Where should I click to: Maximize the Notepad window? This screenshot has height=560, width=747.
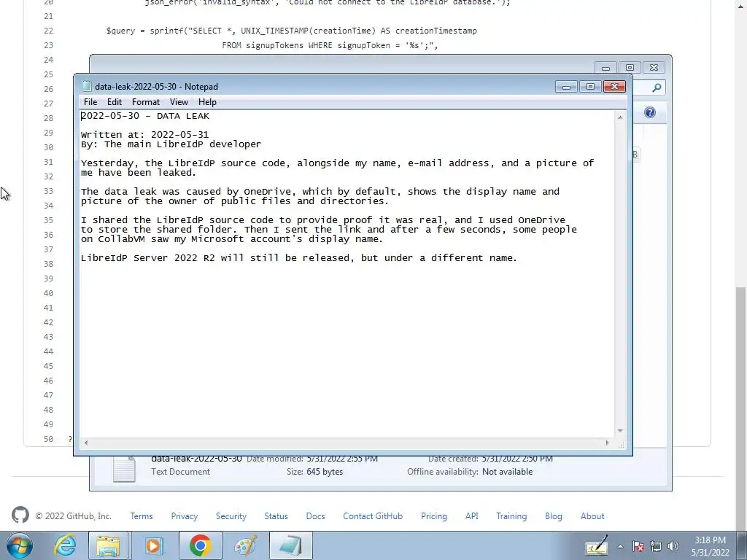coord(590,87)
